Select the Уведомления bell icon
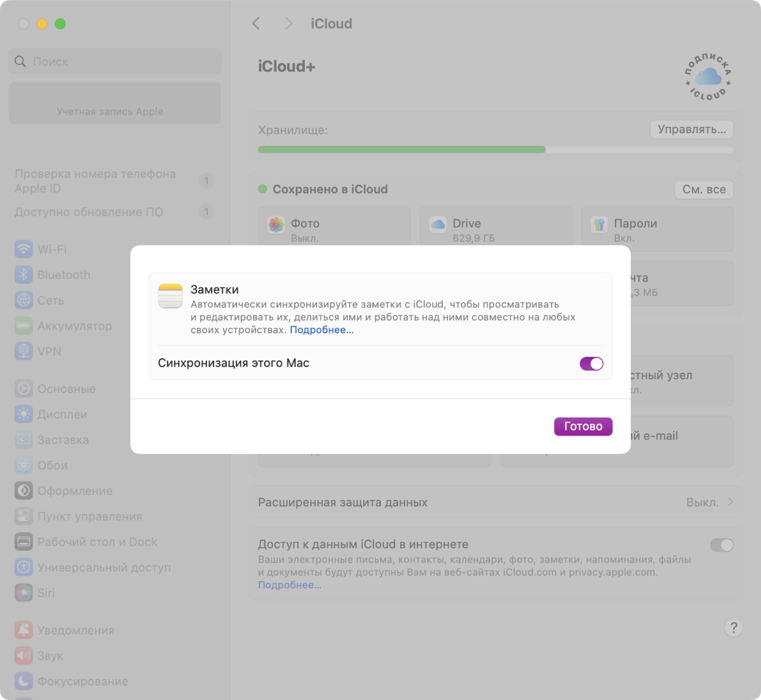The image size is (761, 700). point(23,630)
